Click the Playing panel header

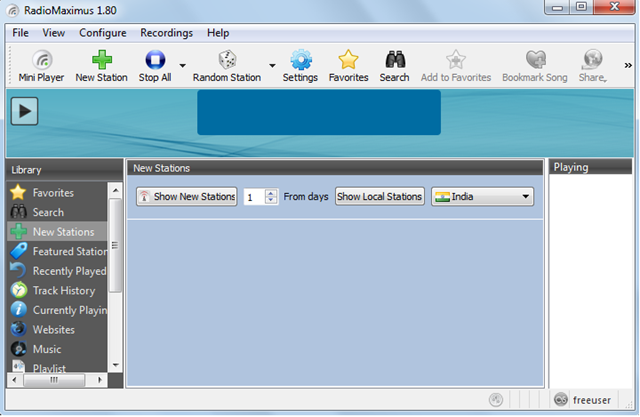[x=591, y=167]
